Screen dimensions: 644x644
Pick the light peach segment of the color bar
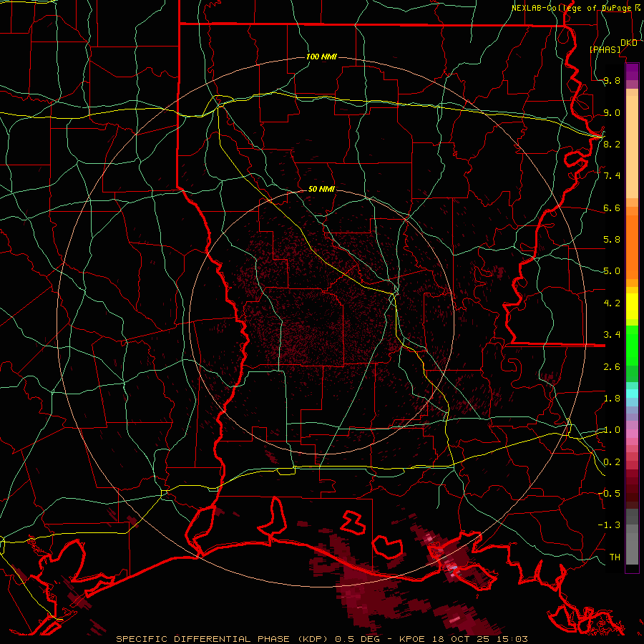632,147
